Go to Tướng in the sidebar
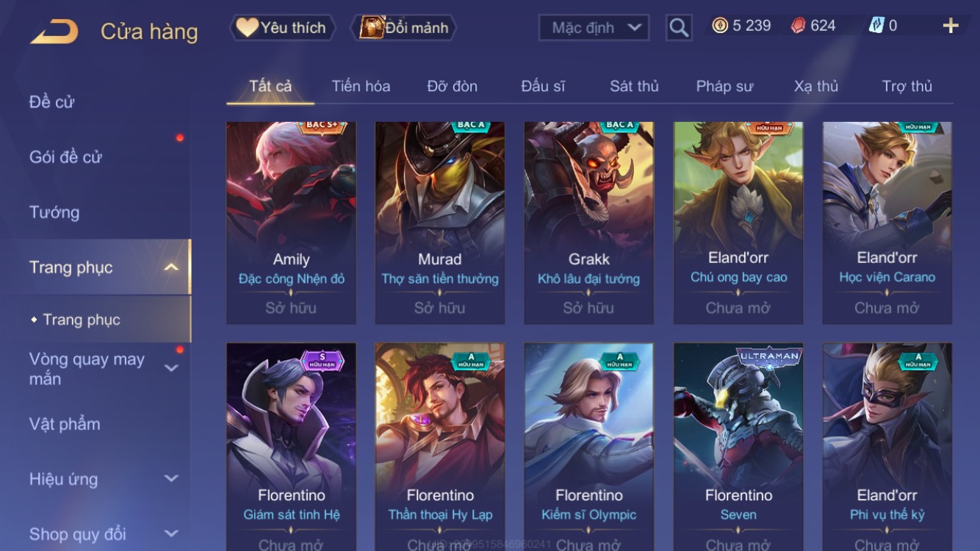 tap(54, 212)
